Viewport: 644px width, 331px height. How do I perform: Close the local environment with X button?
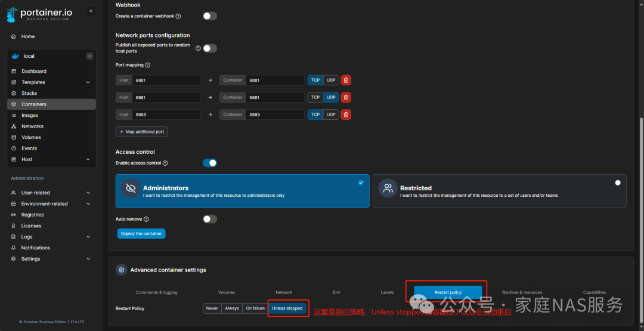(89, 56)
